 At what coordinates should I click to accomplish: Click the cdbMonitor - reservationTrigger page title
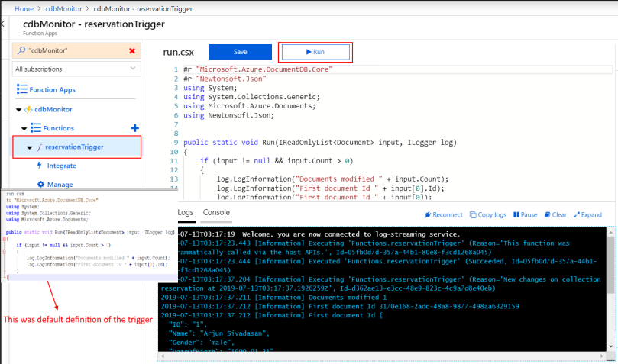tap(94, 24)
